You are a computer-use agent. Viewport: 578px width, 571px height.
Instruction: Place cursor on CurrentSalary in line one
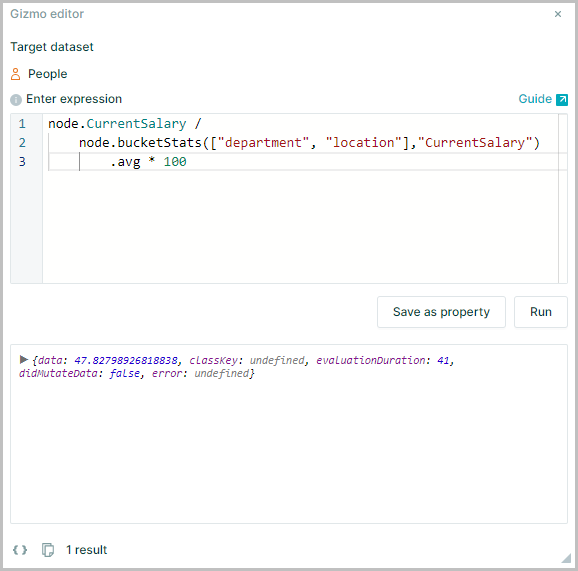pos(136,124)
